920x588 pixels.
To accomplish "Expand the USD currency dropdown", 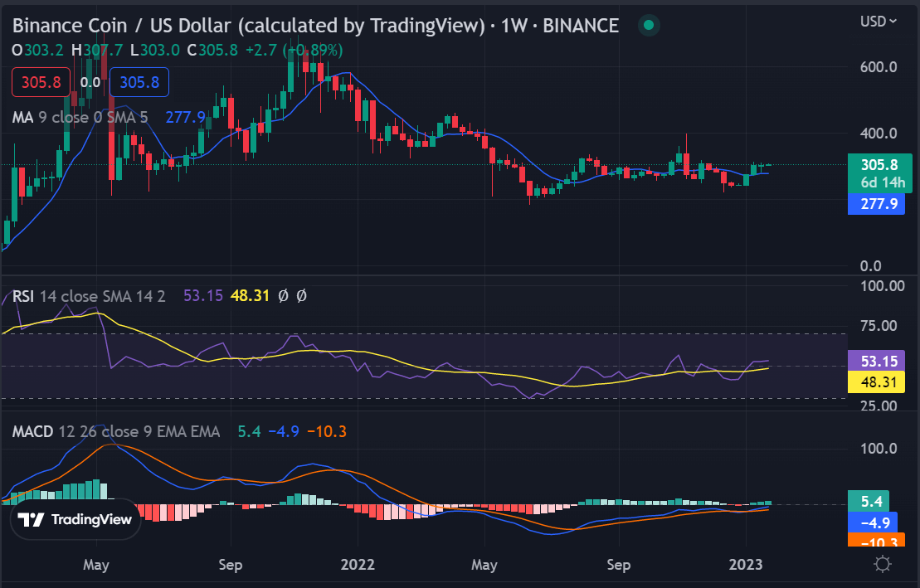I will pyautogui.click(x=879, y=22).
